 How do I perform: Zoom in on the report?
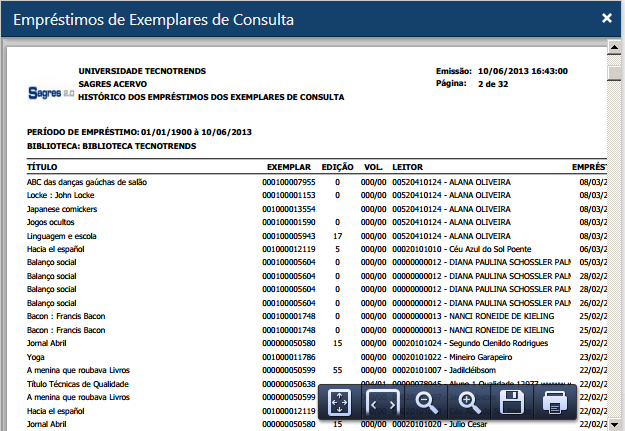point(469,403)
